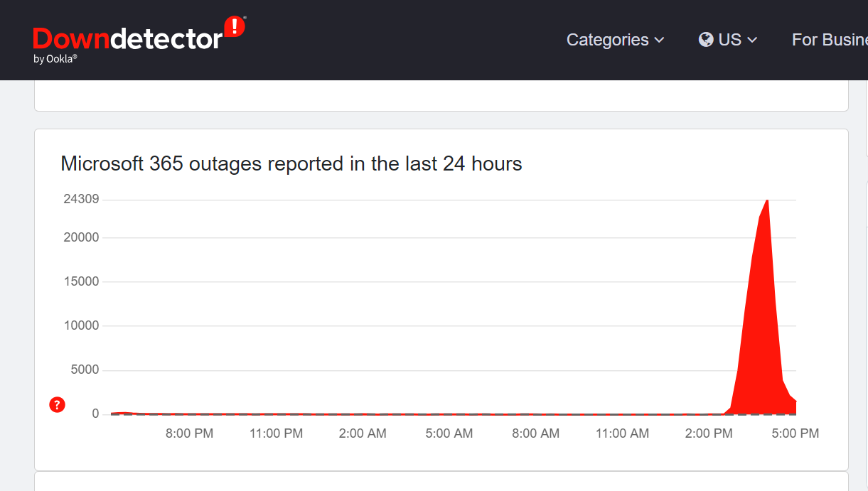Click the peak of the red outage spike
The width and height of the screenshot is (868, 491).
pos(767,201)
